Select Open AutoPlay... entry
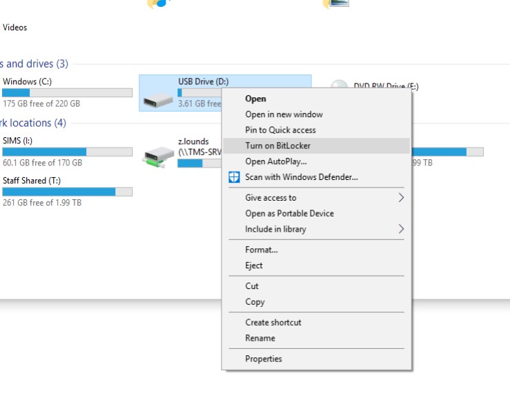Screen dimensions: 510x420 [316, 161]
